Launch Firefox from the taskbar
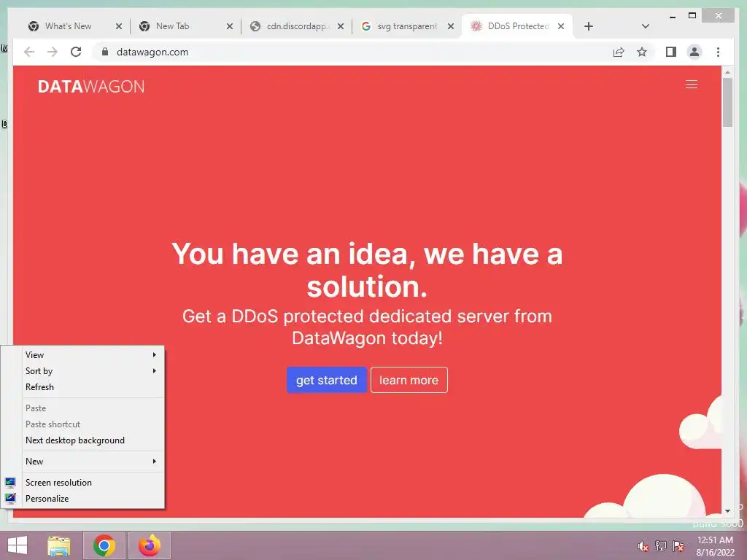The width and height of the screenshot is (747, 560). 150,545
